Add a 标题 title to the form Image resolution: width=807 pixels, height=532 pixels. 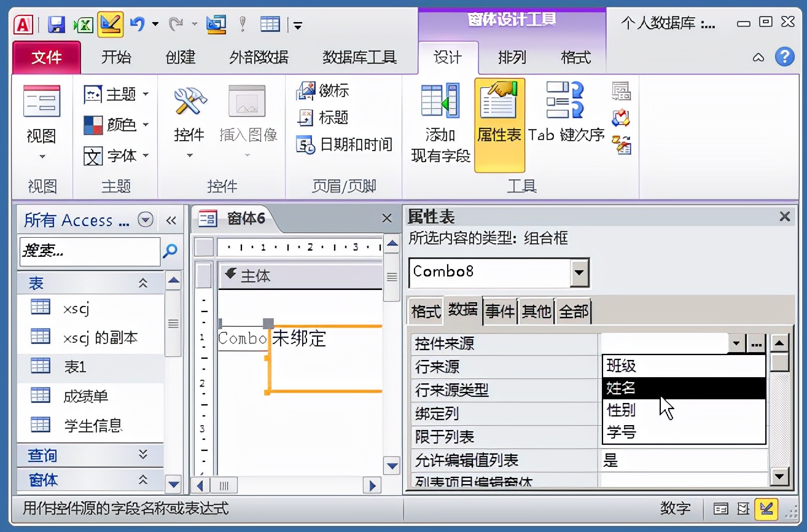(326, 118)
